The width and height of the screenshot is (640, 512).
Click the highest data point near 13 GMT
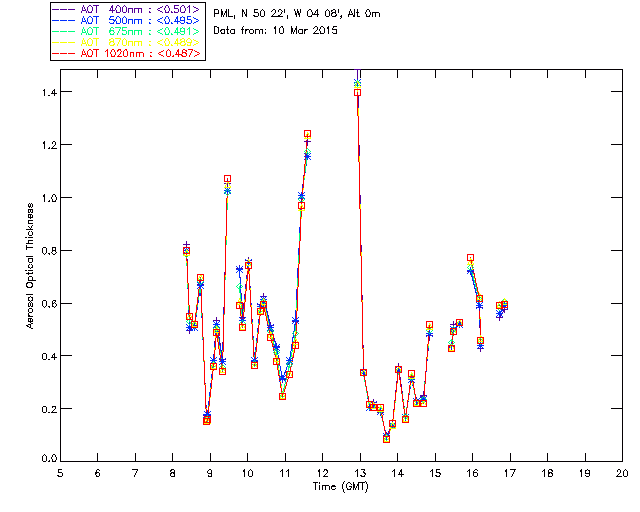pos(357,84)
